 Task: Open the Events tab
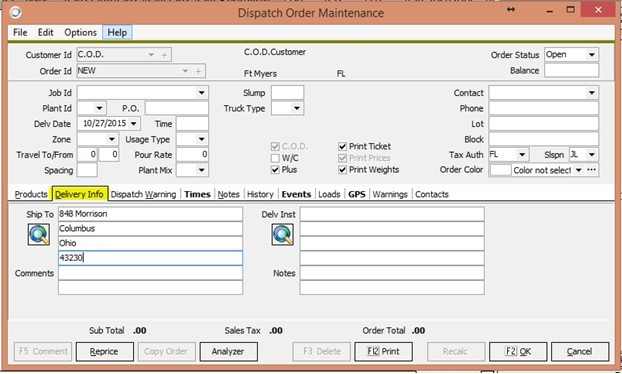pos(296,194)
